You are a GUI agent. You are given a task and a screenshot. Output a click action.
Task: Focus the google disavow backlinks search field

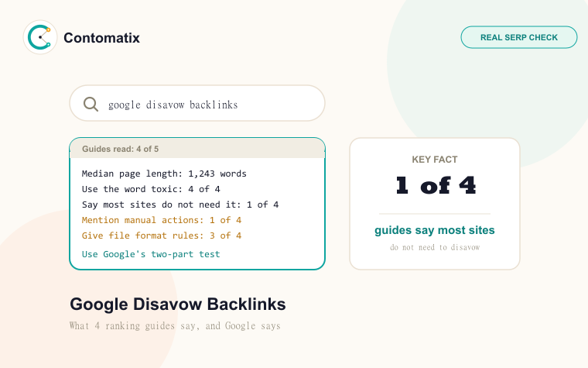[197, 103]
